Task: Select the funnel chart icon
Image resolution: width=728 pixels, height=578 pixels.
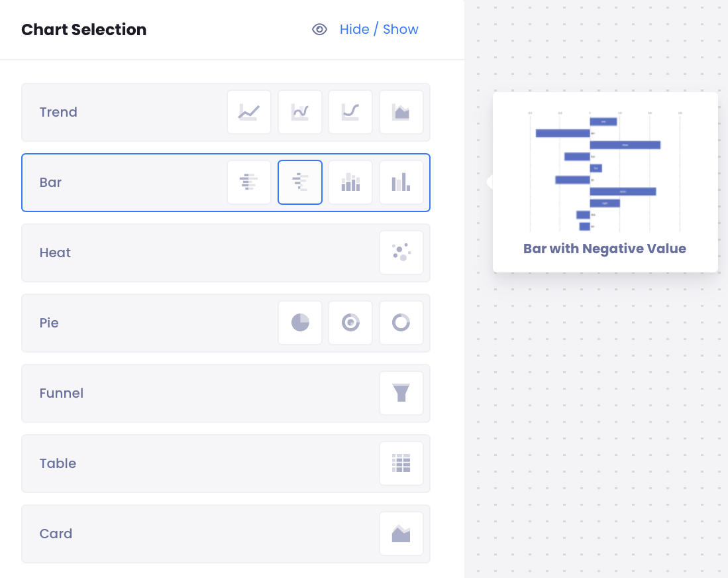Action: click(x=401, y=393)
